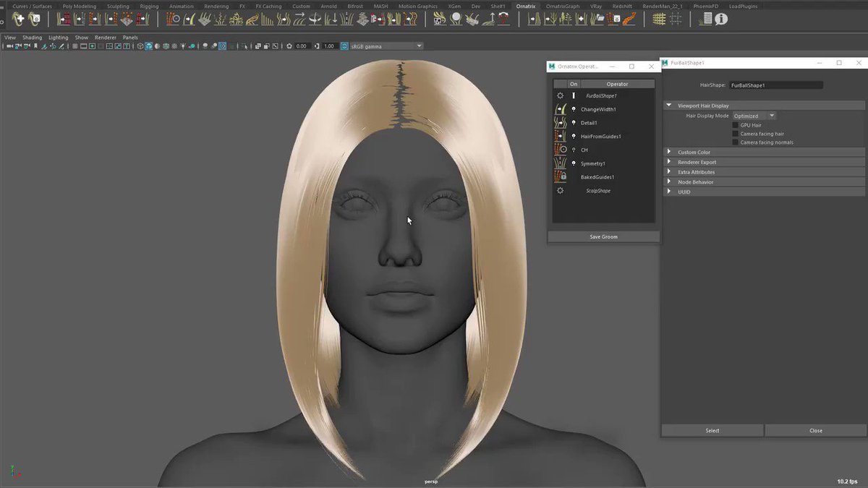Click the HairFromGuides1 operator icon
The height and width of the screenshot is (488, 868).
point(560,136)
